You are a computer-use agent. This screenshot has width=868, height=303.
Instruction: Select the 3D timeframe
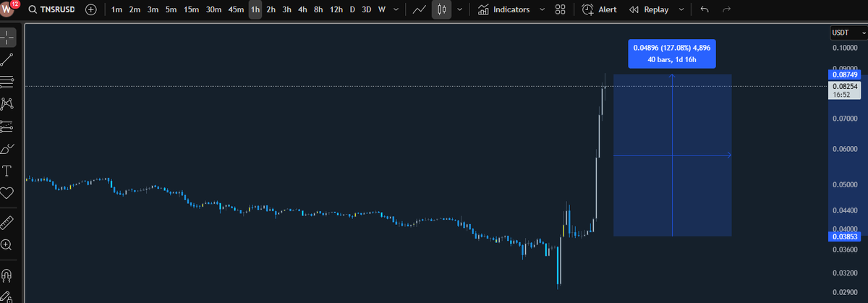[366, 10]
